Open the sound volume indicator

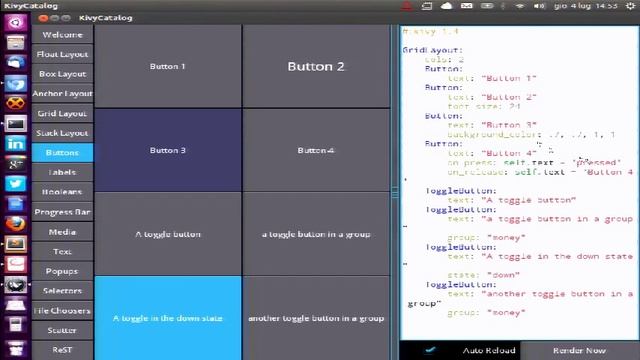539,6
